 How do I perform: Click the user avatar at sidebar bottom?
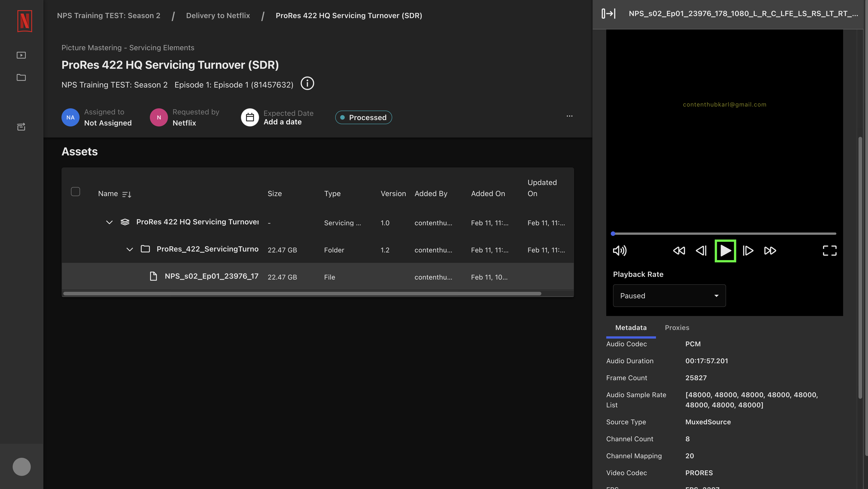21,467
